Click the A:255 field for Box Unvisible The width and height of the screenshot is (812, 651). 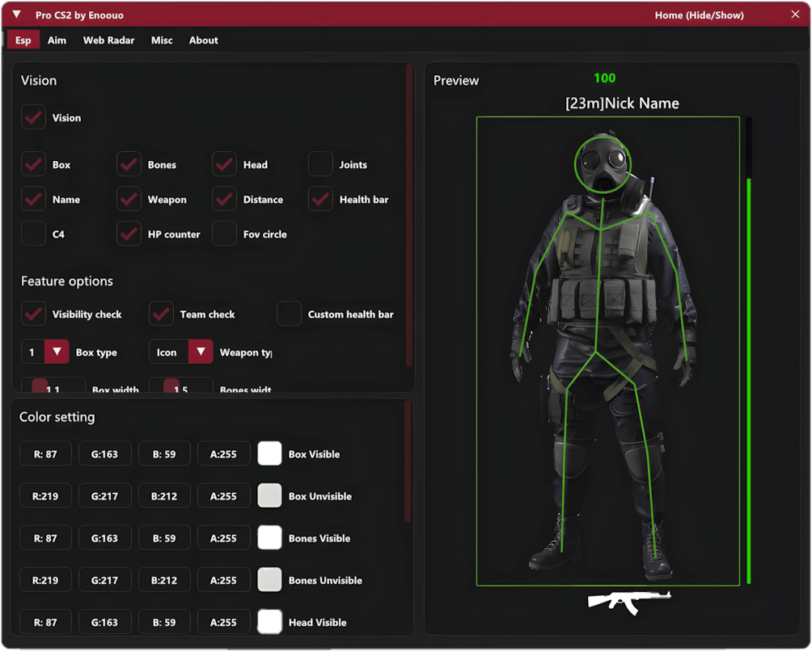tap(224, 496)
